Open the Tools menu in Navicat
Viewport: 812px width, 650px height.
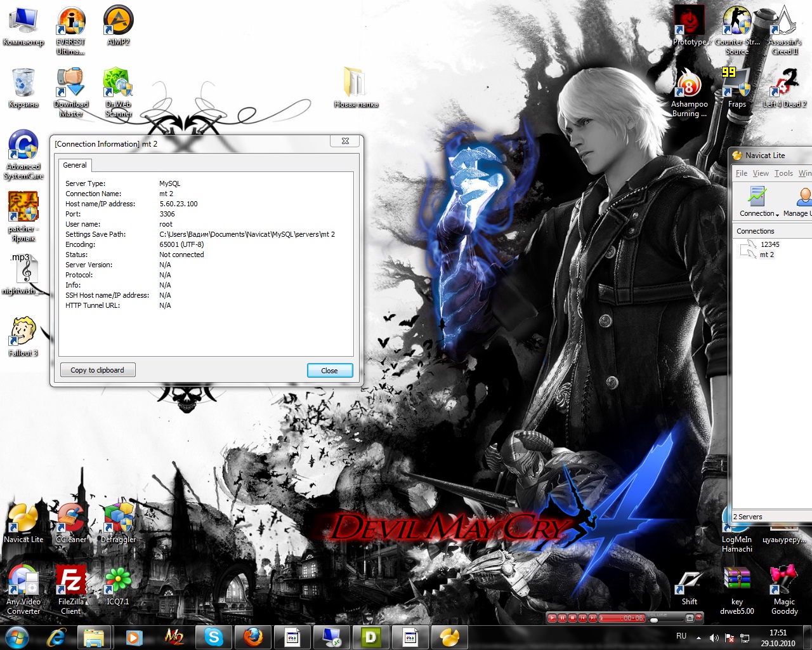(x=783, y=173)
